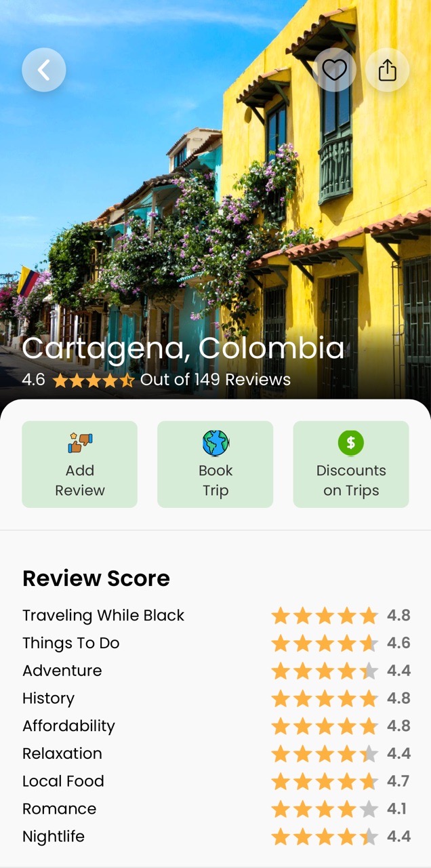Tap the green dollar discounts icon
This screenshot has height=868, width=431.
(x=351, y=443)
